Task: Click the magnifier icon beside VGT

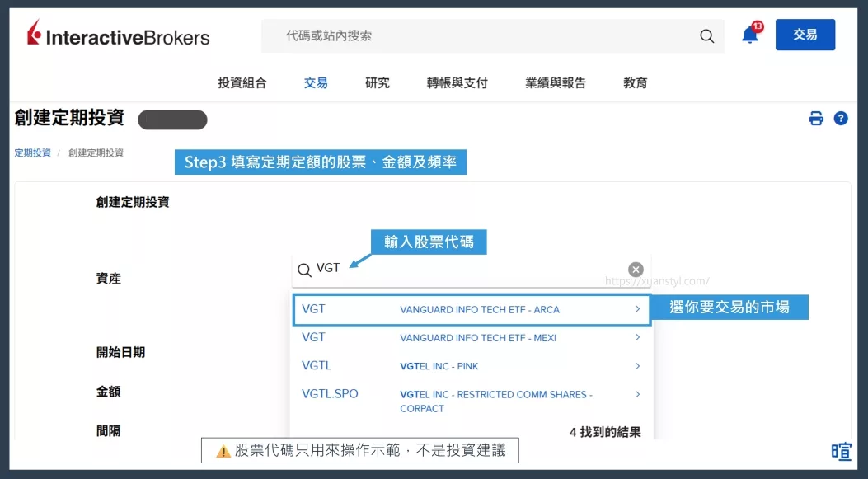Action: point(304,270)
